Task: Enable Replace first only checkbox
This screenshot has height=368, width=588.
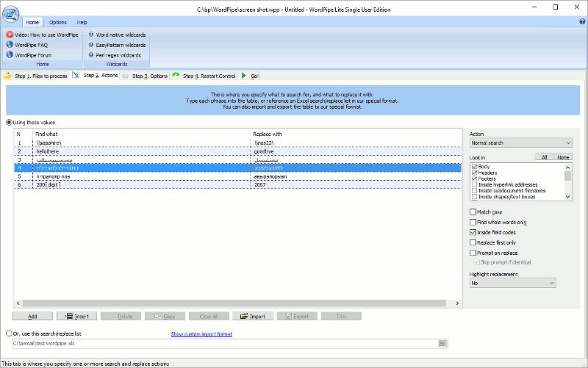Action: click(473, 242)
